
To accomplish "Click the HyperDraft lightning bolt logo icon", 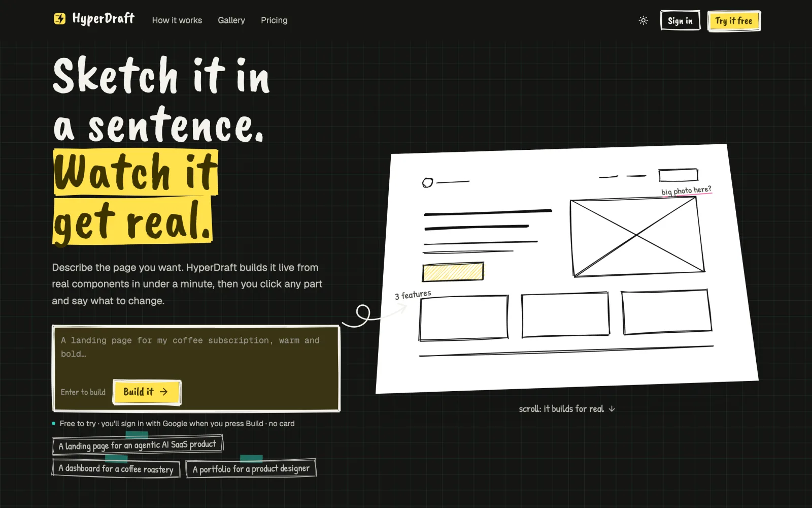I will 60,19.
